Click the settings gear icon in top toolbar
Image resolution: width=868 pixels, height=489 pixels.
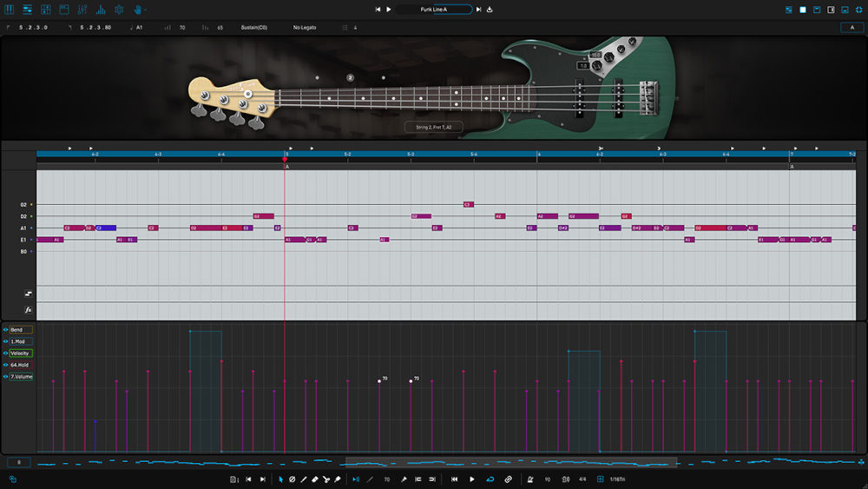(120, 10)
